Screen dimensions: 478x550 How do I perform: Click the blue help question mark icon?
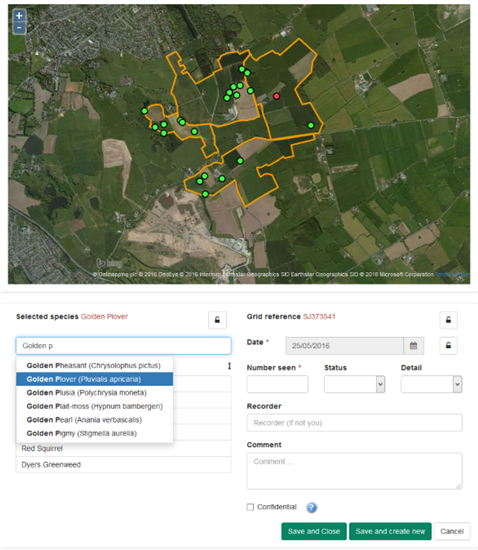311,507
